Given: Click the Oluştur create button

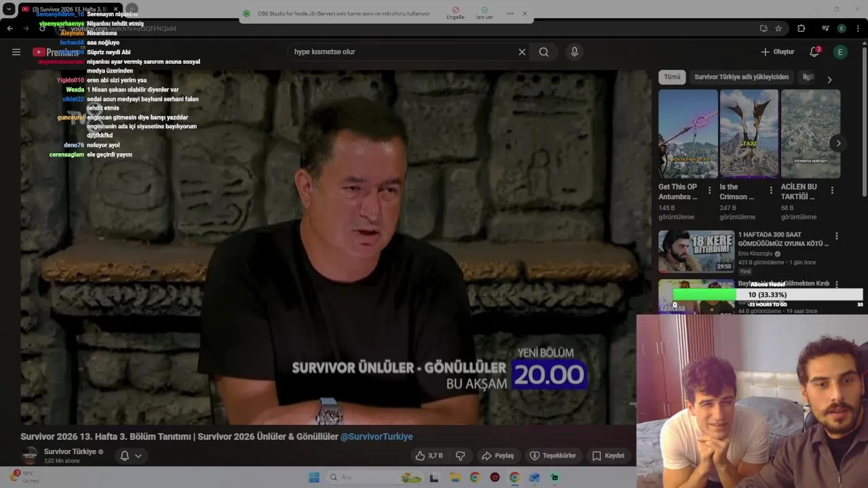Looking at the screenshot, I should point(777,52).
